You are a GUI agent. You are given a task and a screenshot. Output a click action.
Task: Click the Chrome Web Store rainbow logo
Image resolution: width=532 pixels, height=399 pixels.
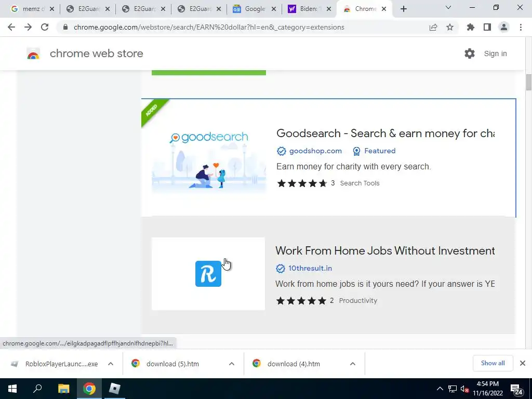(x=33, y=54)
